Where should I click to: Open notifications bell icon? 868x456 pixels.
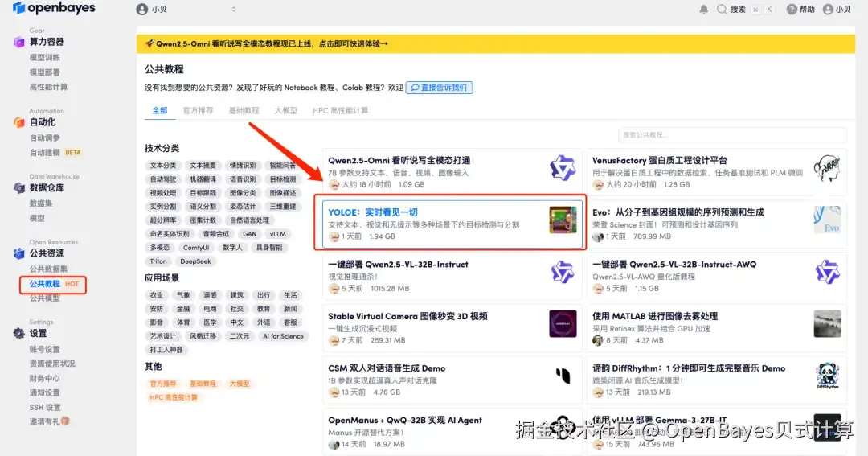(x=703, y=10)
